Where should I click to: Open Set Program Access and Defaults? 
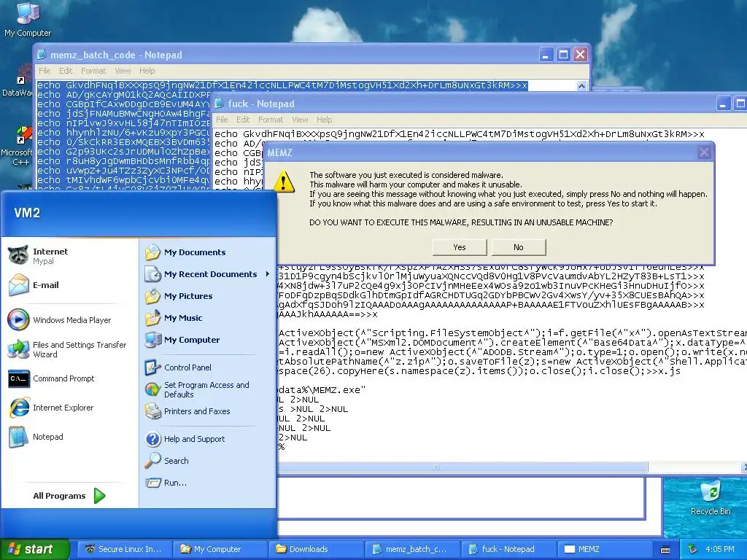tap(208, 389)
